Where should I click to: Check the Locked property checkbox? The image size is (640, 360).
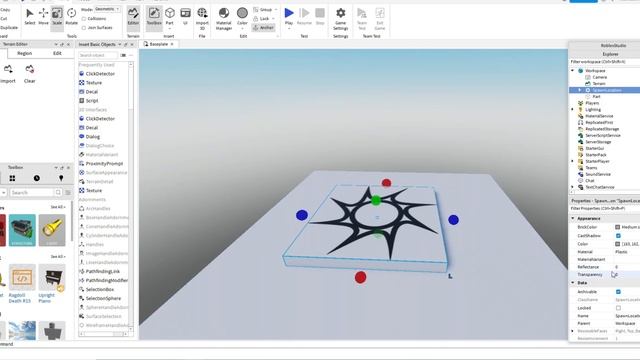coord(618,308)
